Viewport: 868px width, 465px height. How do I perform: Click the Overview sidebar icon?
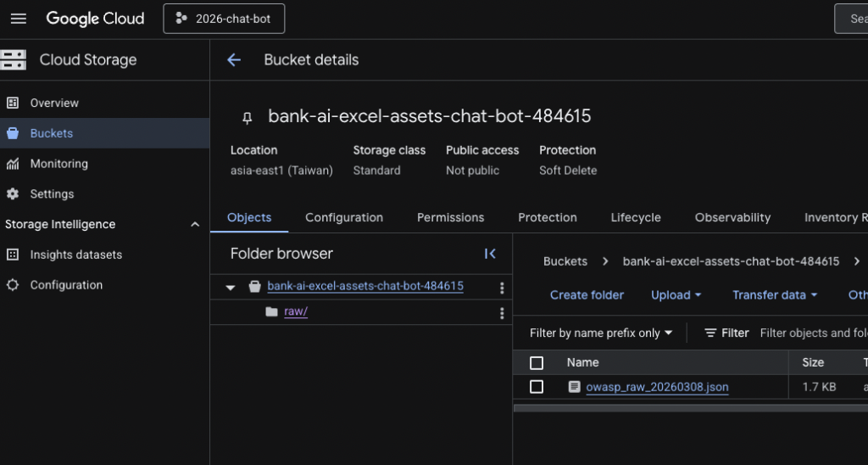(x=12, y=103)
